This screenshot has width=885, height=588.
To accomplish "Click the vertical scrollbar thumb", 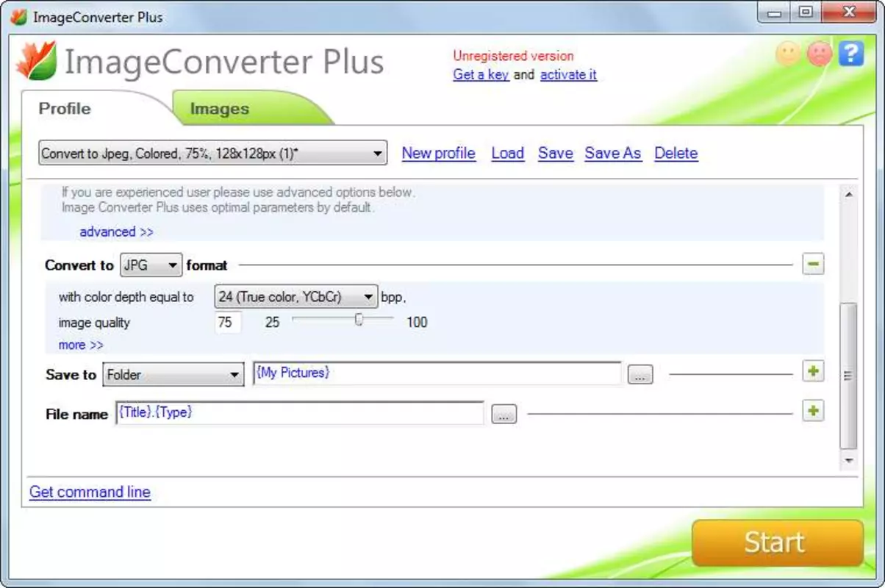I will [x=848, y=375].
